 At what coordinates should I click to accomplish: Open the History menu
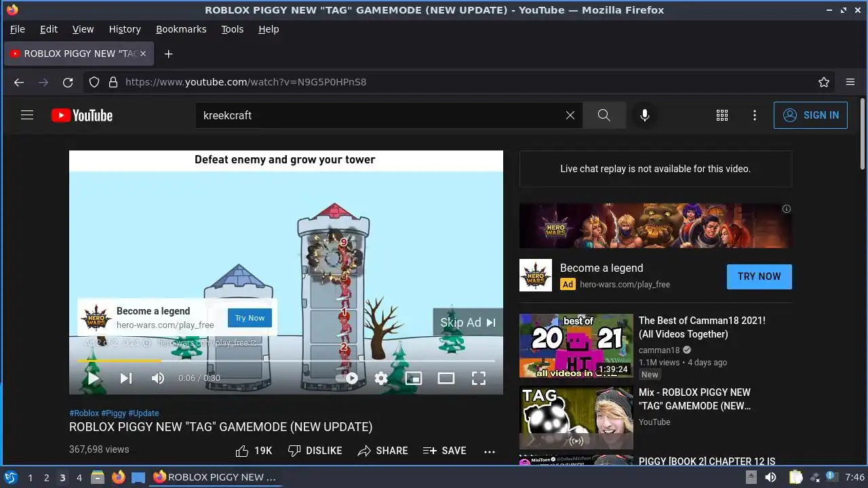coord(125,29)
